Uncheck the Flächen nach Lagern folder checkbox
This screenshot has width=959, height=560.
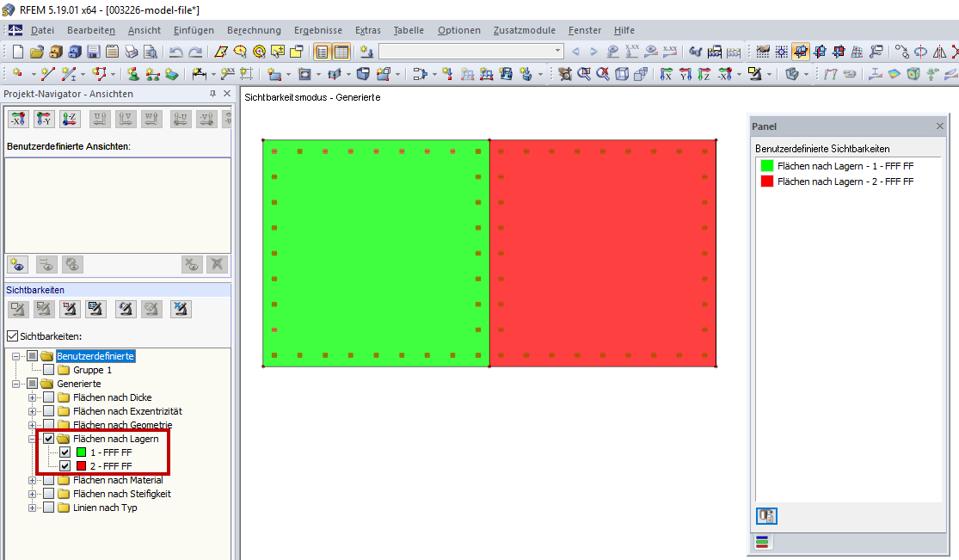click(x=49, y=438)
